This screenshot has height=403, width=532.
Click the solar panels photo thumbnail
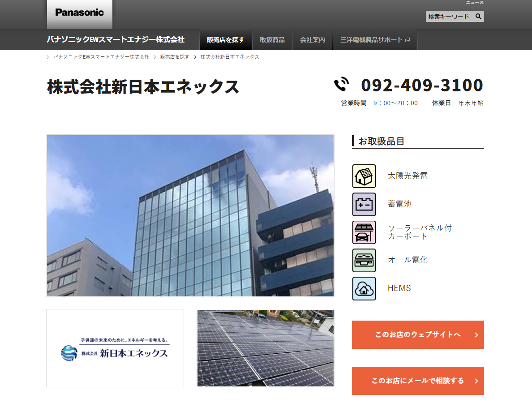pos(265,348)
